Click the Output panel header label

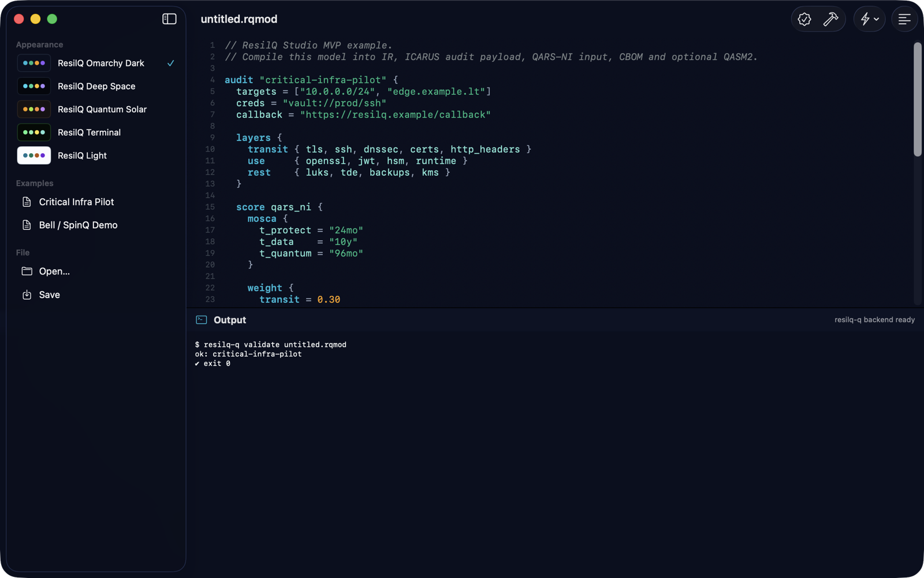tap(230, 320)
